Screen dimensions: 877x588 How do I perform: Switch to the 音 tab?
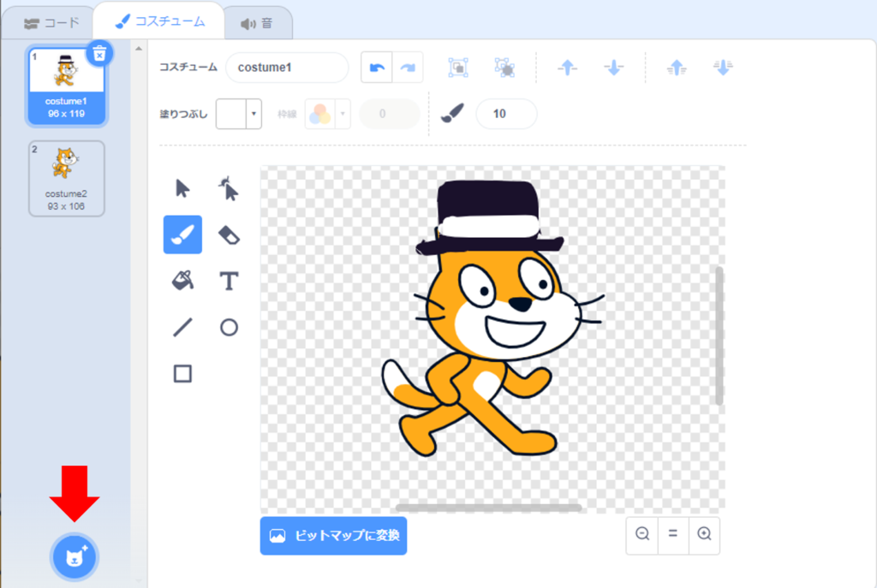point(257,23)
